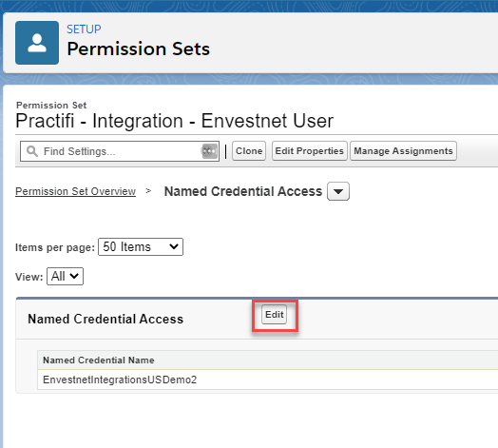Click the SETUP breadcrumb text
This screenshot has height=448, width=498.
coord(84,29)
